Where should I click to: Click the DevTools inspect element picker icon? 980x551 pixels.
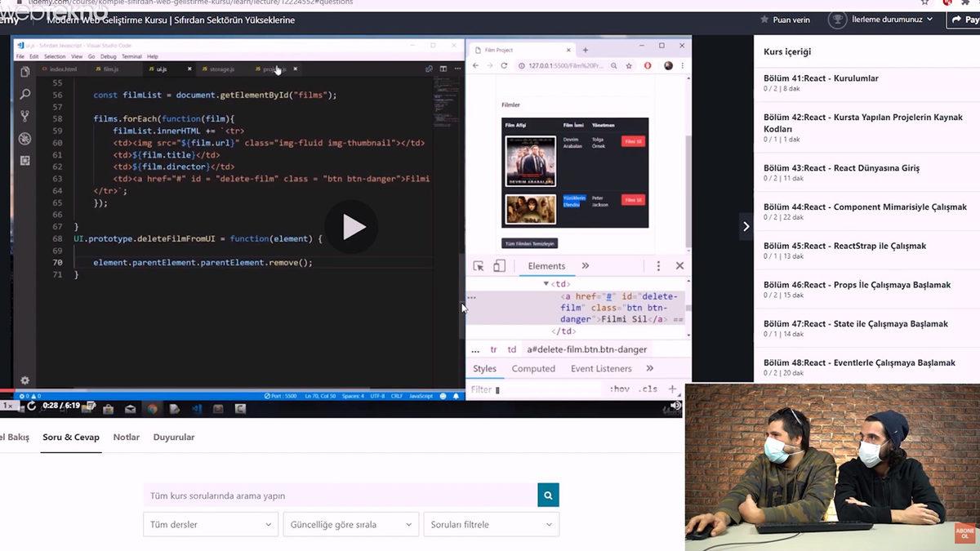tap(479, 266)
